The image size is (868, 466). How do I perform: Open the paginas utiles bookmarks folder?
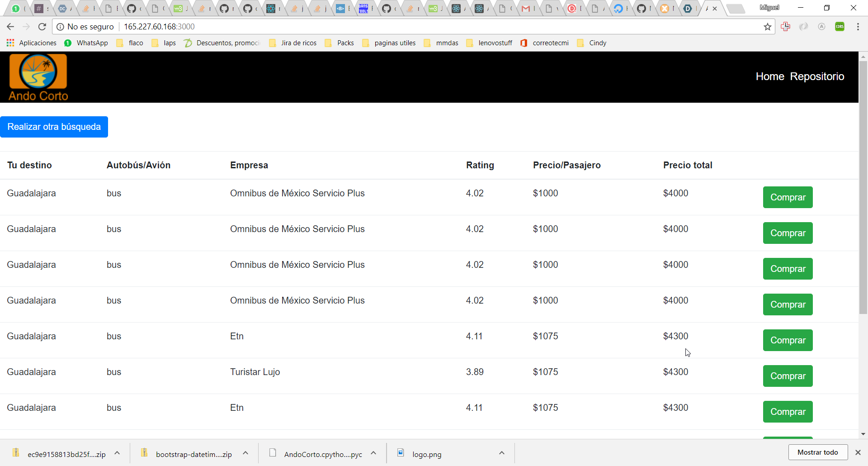click(x=389, y=43)
